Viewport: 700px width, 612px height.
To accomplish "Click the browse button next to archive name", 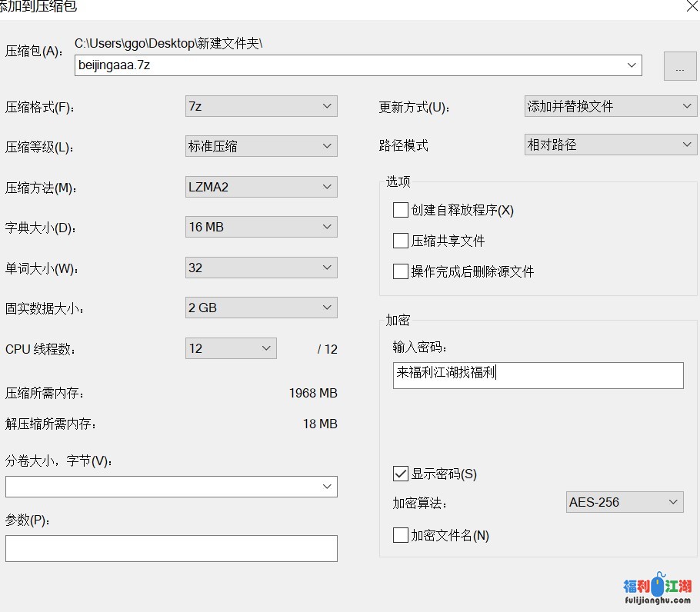I will pos(679,67).
